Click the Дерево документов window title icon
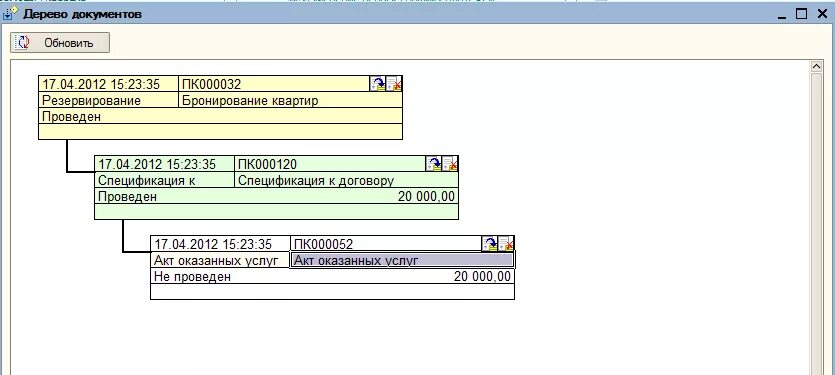Viewport: 835px width, 375px height. (11, 14)
